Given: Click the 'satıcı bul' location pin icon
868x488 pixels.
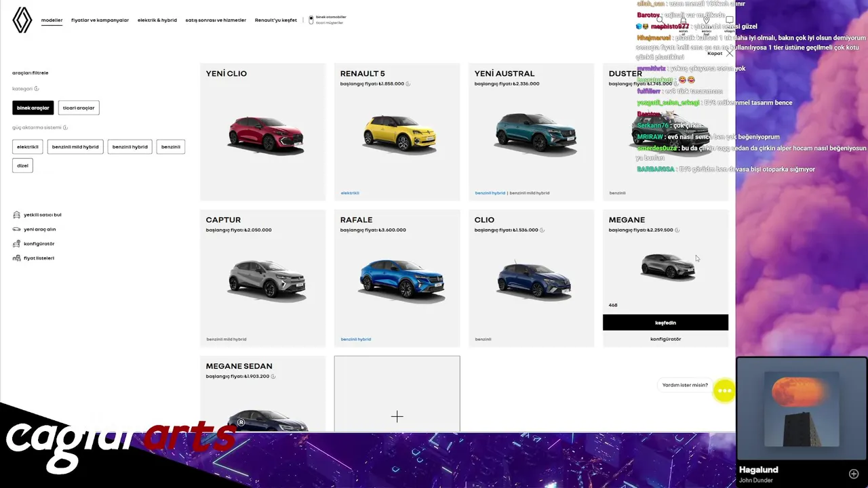Looking at the screenshot, I should click(707, 20).
